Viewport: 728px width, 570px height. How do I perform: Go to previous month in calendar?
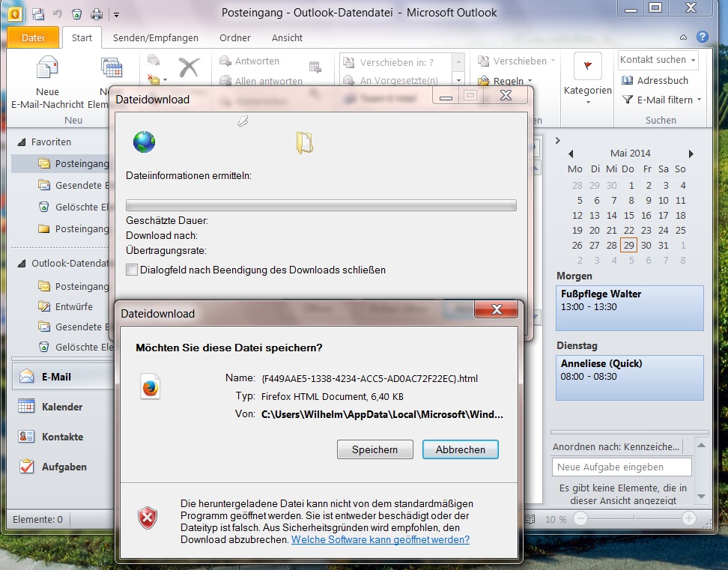[x=571, y=154]
